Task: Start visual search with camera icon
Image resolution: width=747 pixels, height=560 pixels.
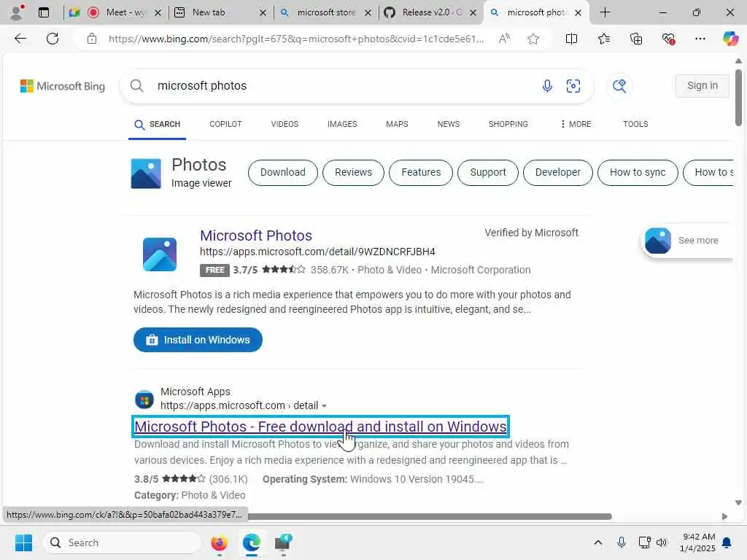Action: pos(573,86)
